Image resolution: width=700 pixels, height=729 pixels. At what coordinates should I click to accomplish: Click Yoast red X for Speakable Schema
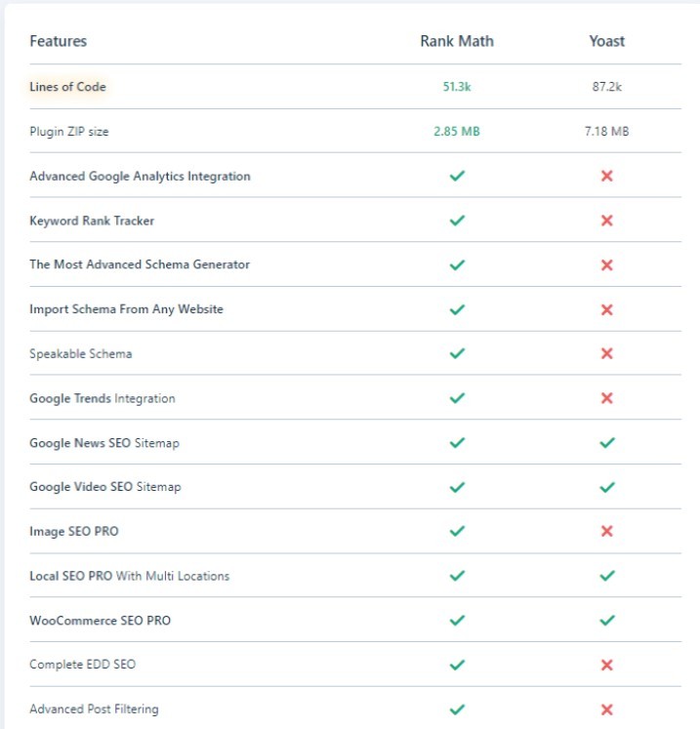tap(607, 353)
